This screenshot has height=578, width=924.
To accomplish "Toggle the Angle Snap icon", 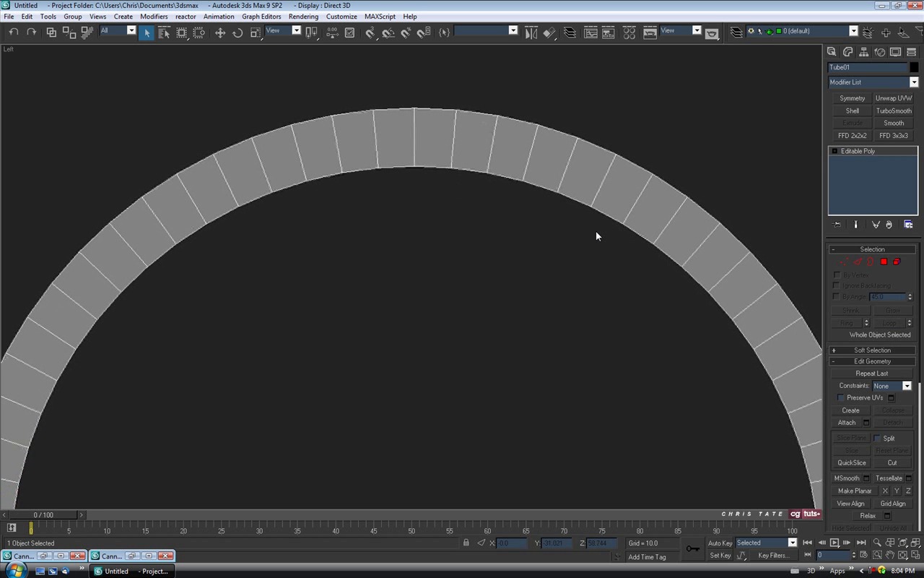I will click(x=388, y=33).
